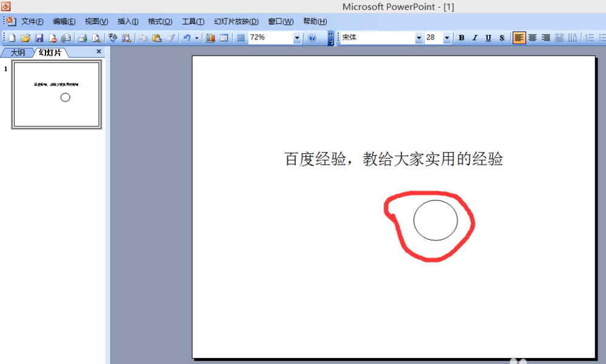Toggle Bold formatting
This screenshot has height=364, width=606.
[461, 38]
